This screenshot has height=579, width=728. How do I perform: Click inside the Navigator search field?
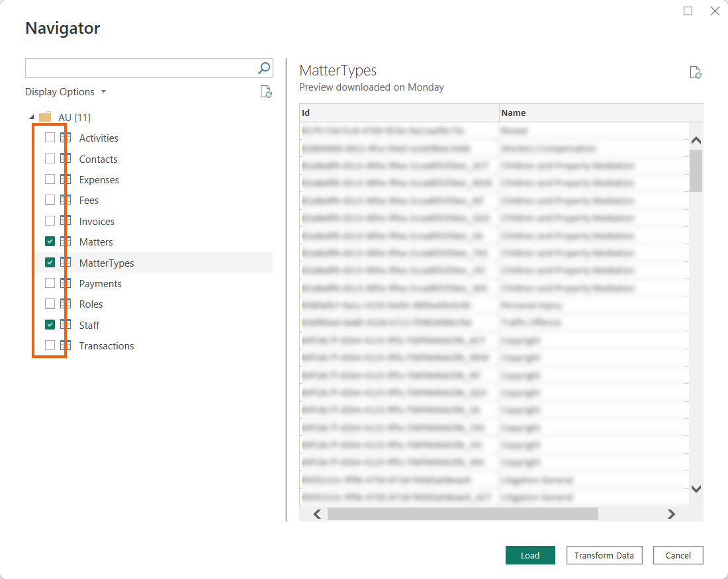tap(140, 68)
